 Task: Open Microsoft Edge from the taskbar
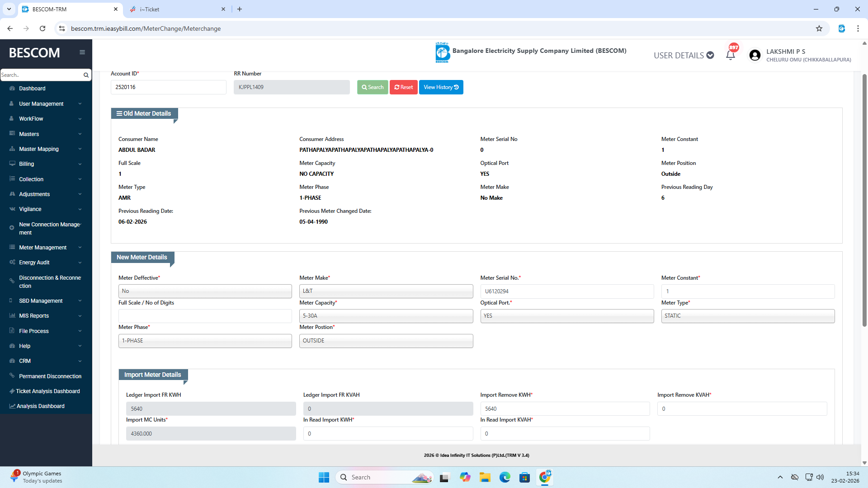coord(505,477)
